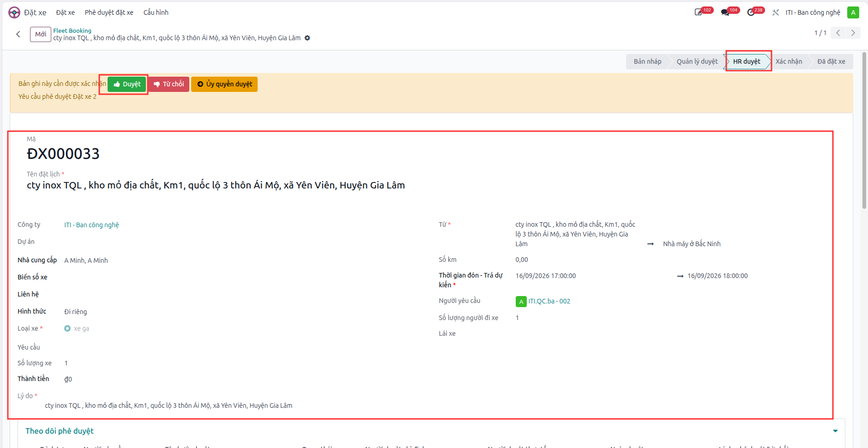
Task: Go to previous record arrow
Action: [x=838, y=33]
